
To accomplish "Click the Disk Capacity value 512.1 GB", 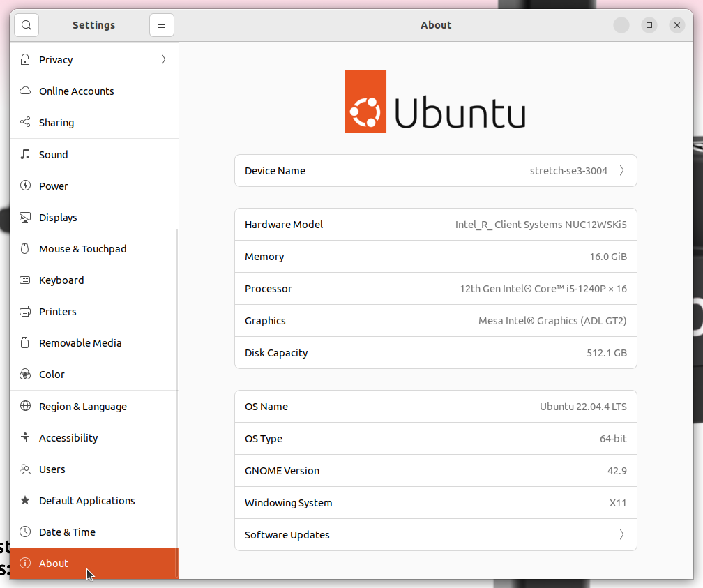I will pyautogui.click(x=607, y=353).
